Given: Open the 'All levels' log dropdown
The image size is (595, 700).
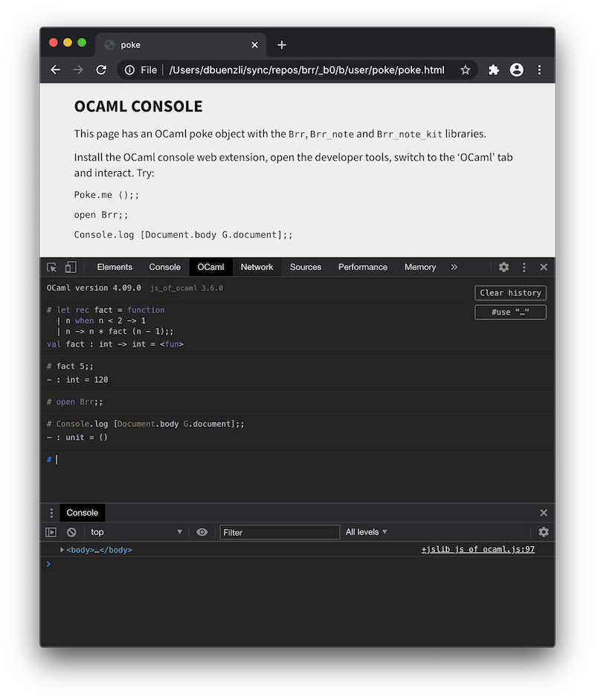Looking at the screenshot, I should (366, 532).
